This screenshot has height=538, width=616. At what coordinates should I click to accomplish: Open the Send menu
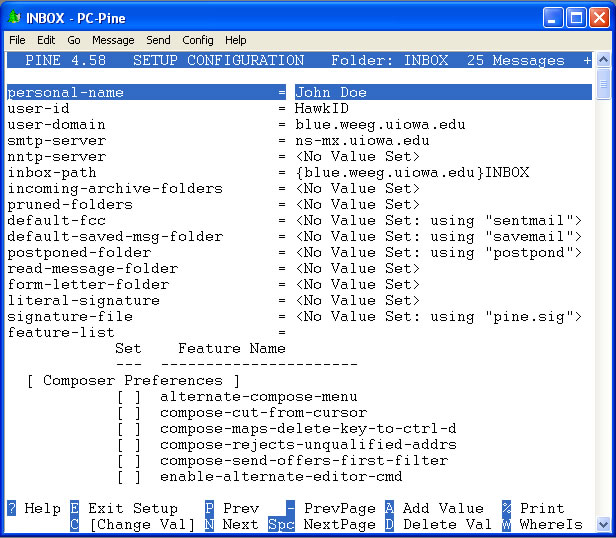158,40
